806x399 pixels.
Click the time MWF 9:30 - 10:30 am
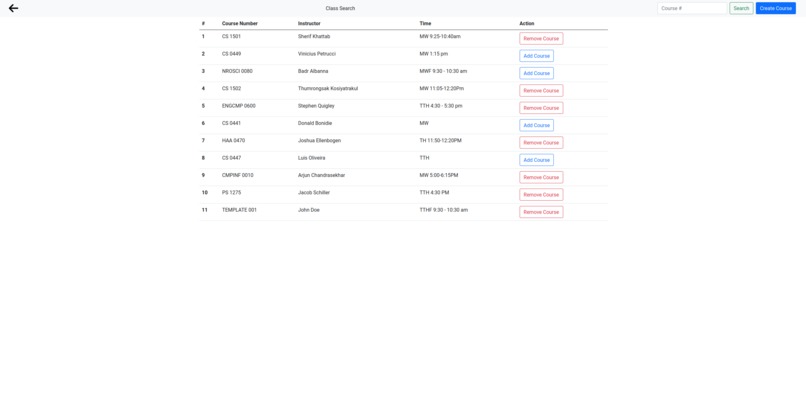(x=443, y=71)
